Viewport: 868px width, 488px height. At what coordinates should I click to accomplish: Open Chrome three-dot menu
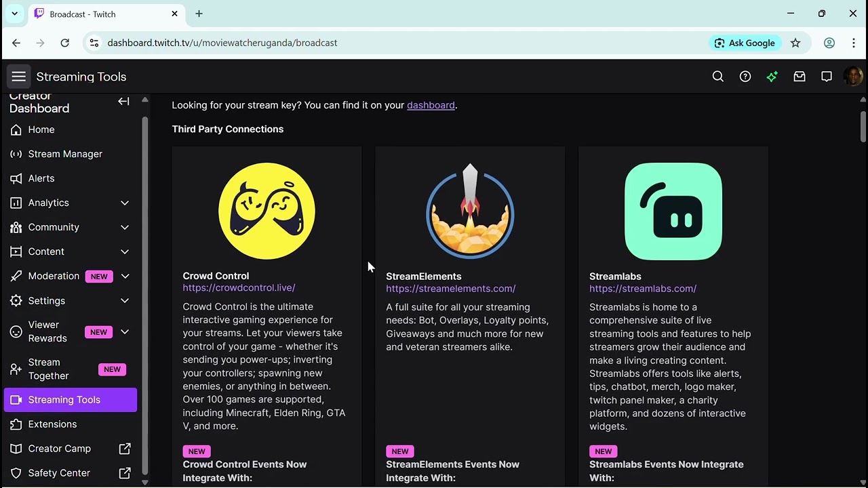(x=853, y=43)
